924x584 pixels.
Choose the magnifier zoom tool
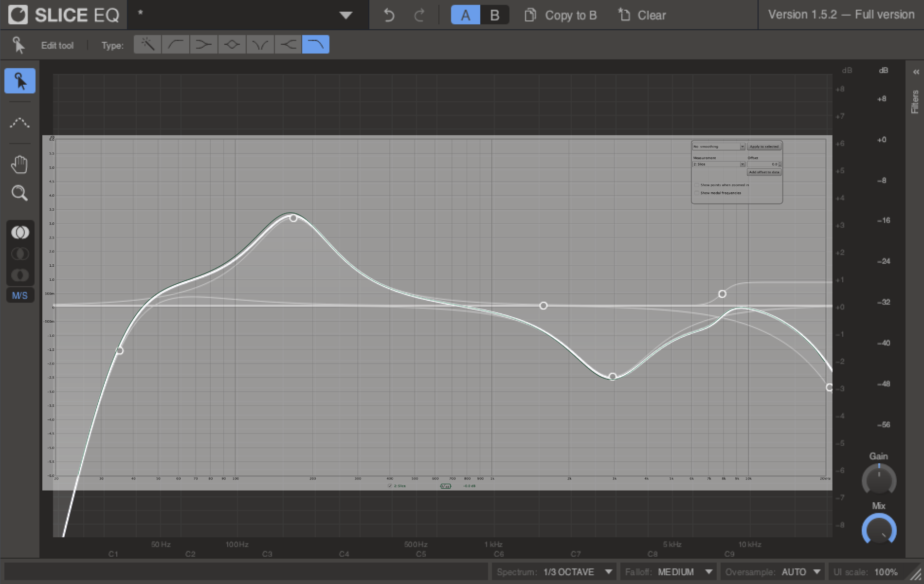point(19,193)
